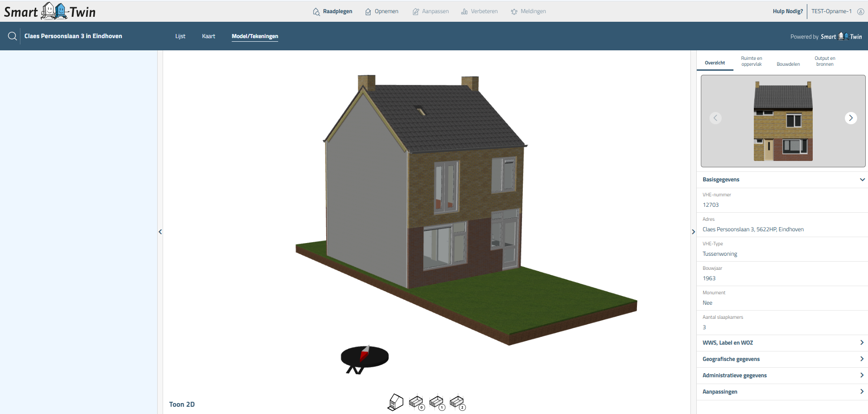Toggle the view to Toon 2D
The height and width of the screenshot is (414, 868).
pyautogui.click(x=182, y=404)
